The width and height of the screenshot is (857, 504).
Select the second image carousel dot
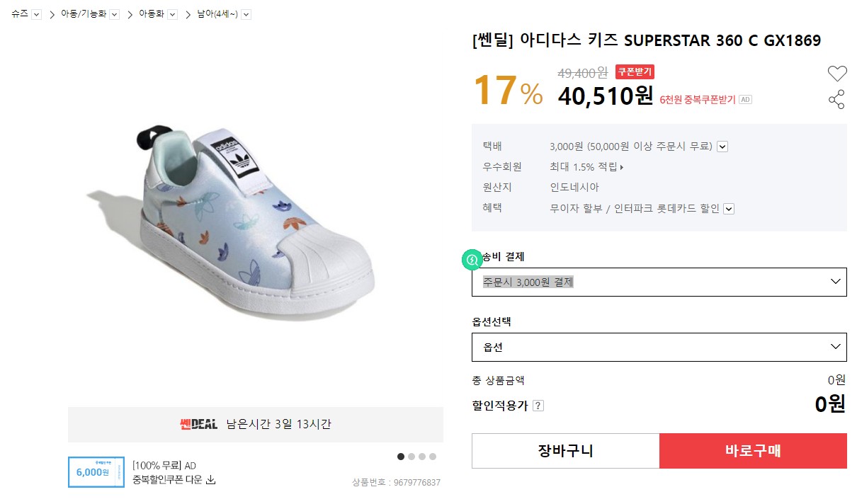tap(412, 457)
